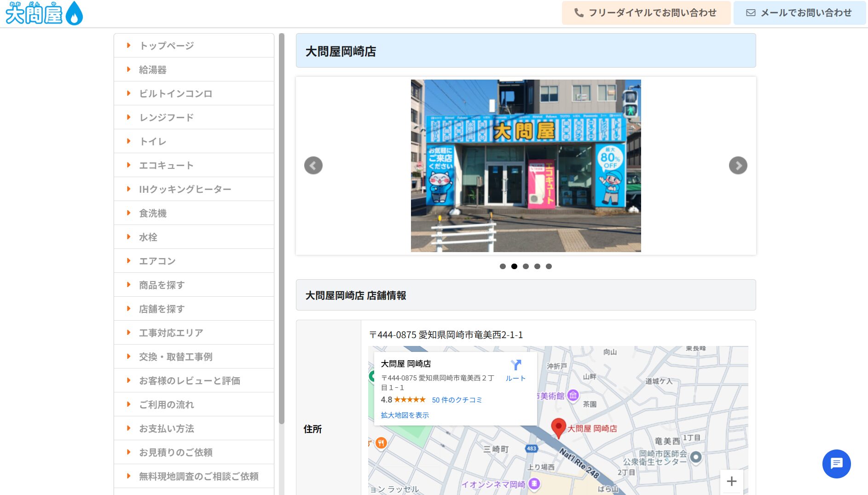Go to エアコン category
This screenshot has height=495, width=868.
click(194, 261)
